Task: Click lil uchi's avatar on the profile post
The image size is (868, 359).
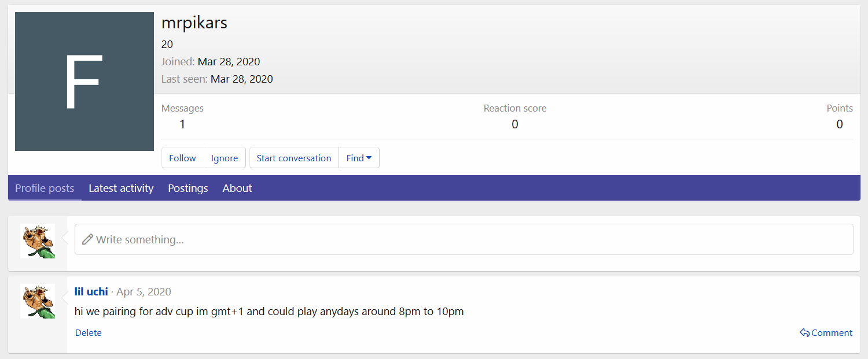Action: pyautogui.click(x=38, y=301)
